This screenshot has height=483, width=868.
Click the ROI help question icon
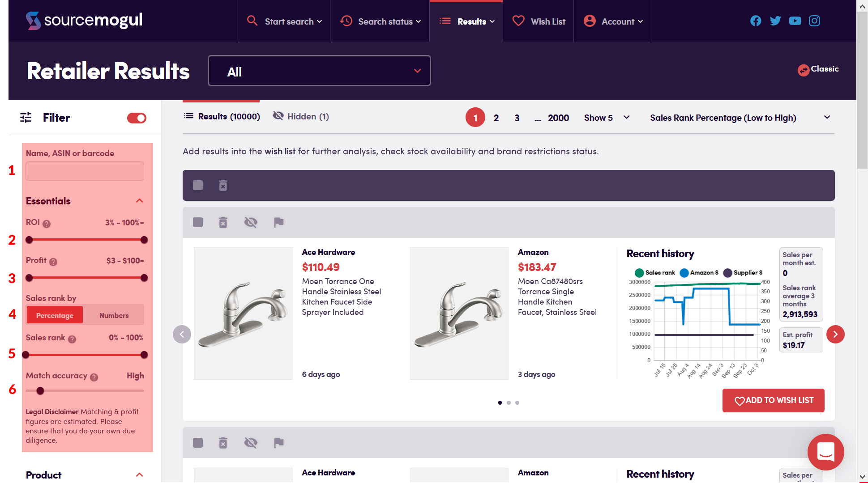[x=47, y=224]
